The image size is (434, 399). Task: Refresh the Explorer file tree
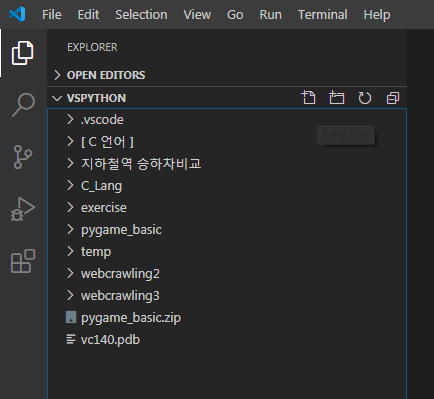pyautogui.click(x=365, y=98)
